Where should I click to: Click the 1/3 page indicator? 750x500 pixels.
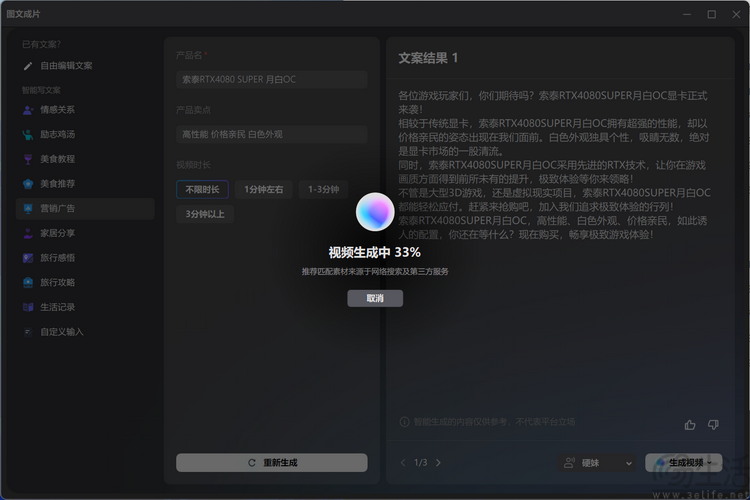pyautogui.click(x=420, y=463)
